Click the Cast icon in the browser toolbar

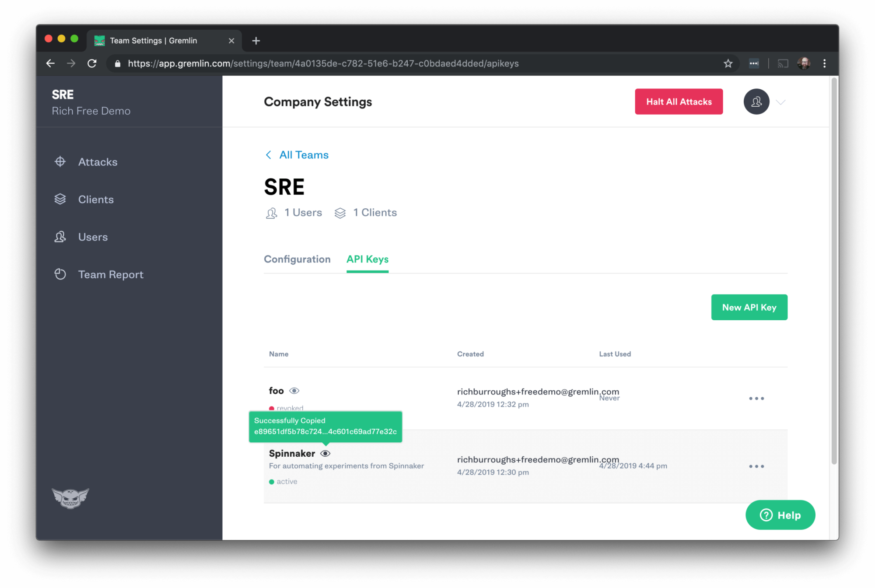[783, 63]
